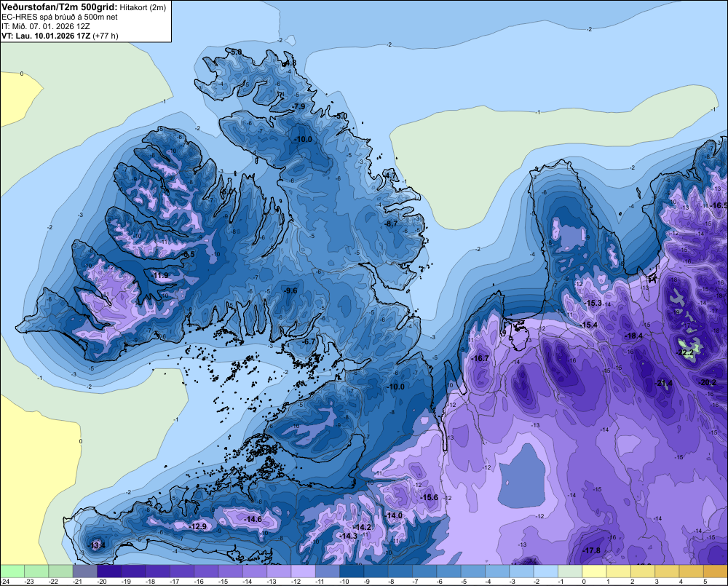Click the 'EC-HRES spá brúuð á 500m net' line

pos(59,17)
